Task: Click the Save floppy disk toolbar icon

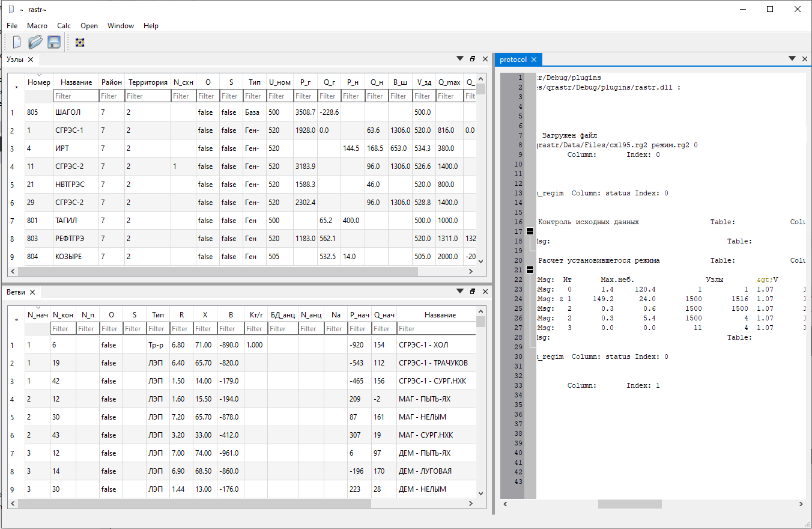Action: click(x=54, y=42)
